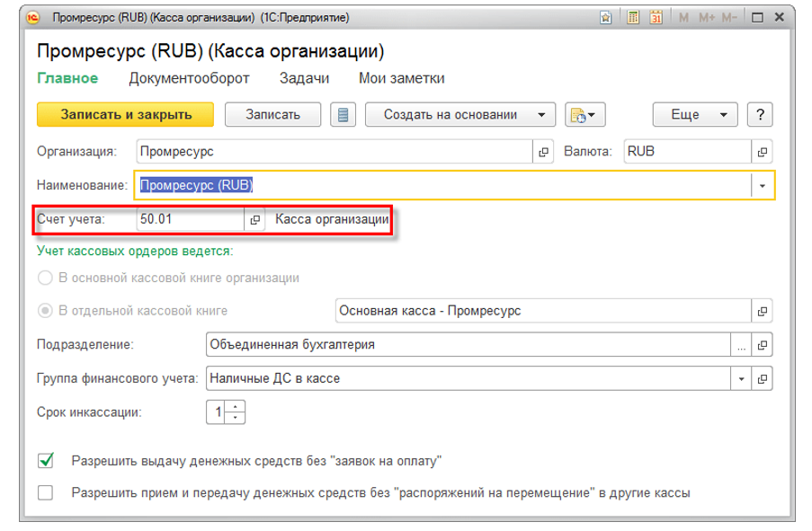Image resolution: width=812 pixels, height=531 pixels.
Task: Switch to the Документооборот tab
Action: pyautogui.click(x=189, y=78)
